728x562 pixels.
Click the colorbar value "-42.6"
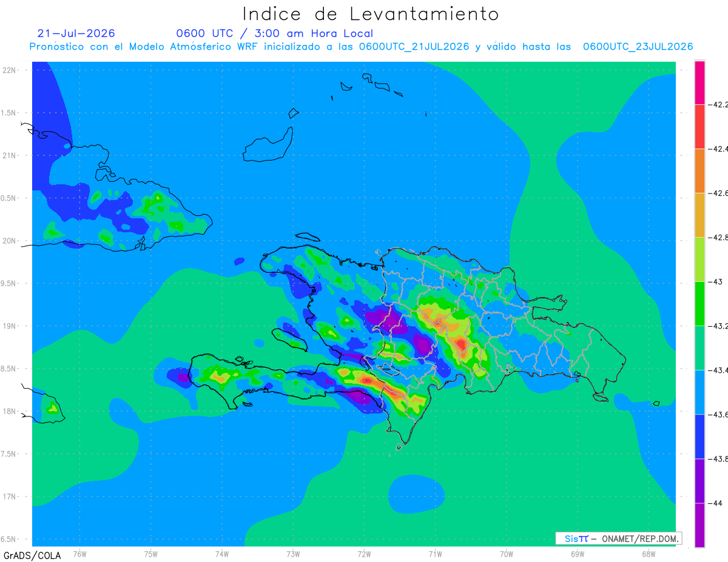(718, 193)
